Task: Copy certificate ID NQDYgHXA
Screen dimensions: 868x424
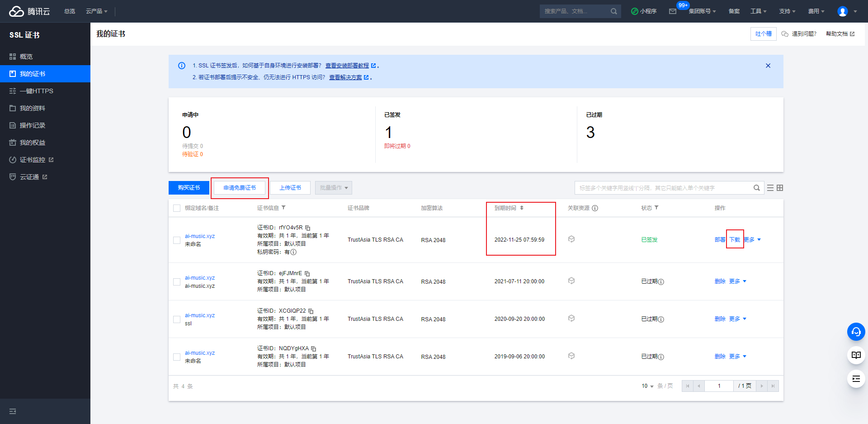Action: [314, 348]
